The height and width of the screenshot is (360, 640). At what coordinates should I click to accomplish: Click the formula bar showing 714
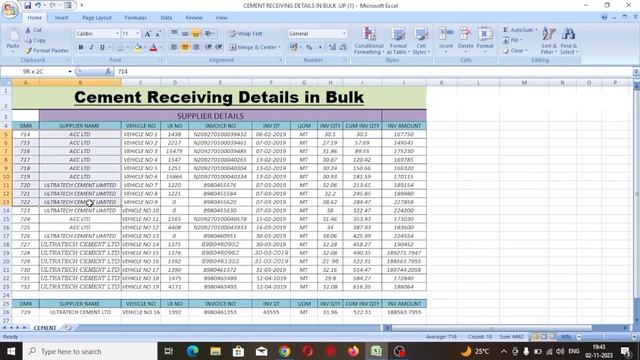373,71
